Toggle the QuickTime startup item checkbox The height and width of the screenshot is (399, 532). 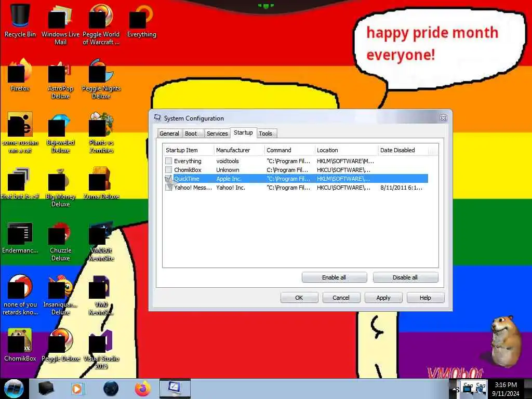pyautogui.click(x=168, y=179)
